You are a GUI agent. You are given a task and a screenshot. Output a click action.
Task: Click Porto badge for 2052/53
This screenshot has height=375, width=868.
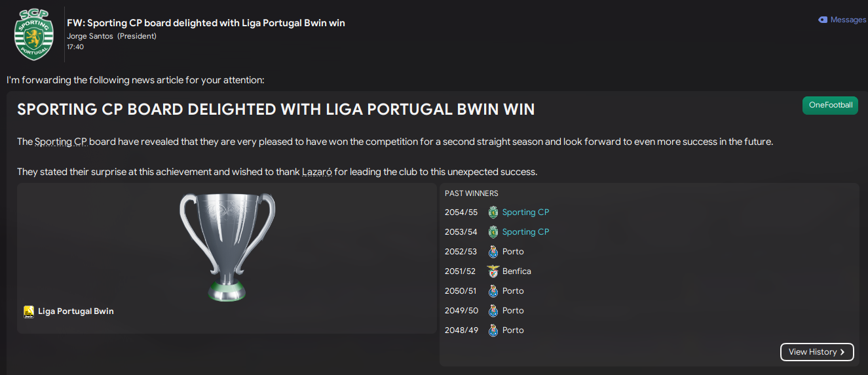[x=493, y=252]
